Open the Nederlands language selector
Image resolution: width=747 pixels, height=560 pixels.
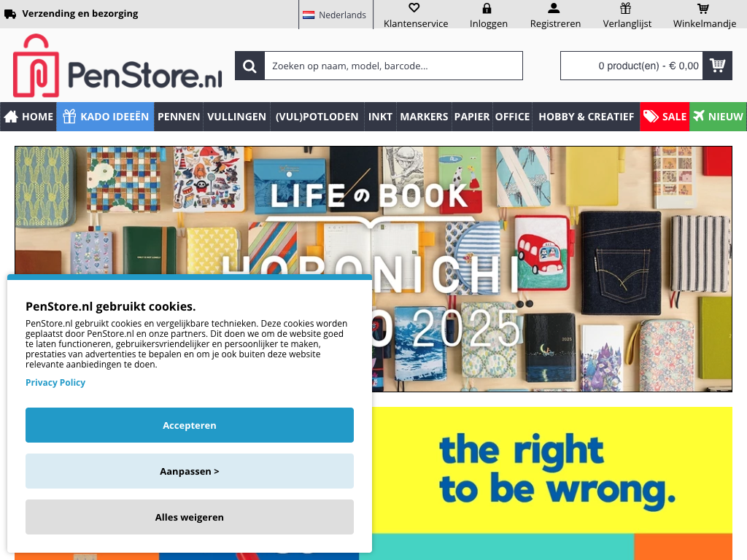[x=336, y=15]
